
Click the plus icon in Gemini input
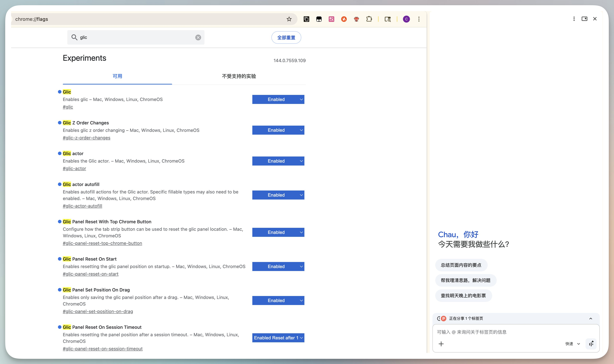(441, 344)
